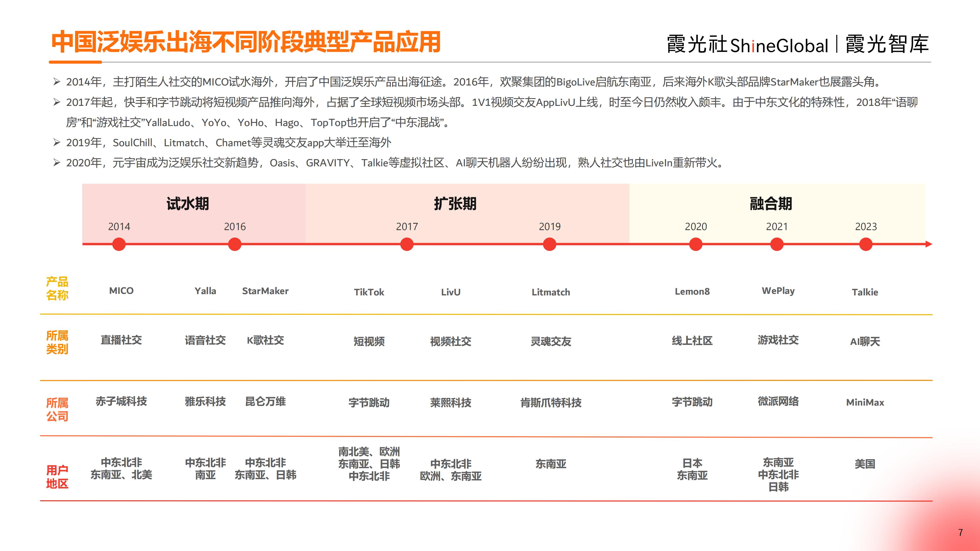Click the 所属类别 row label
The width and height of the screenshot is (980, 551).
(57, 342)
